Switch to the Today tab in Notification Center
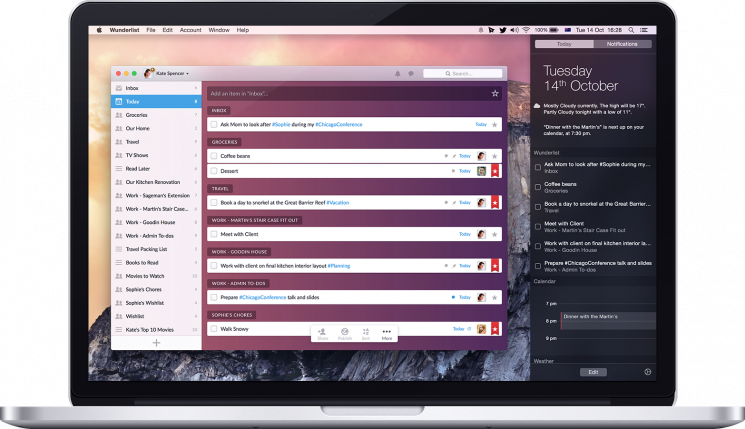 pos(564,44)
